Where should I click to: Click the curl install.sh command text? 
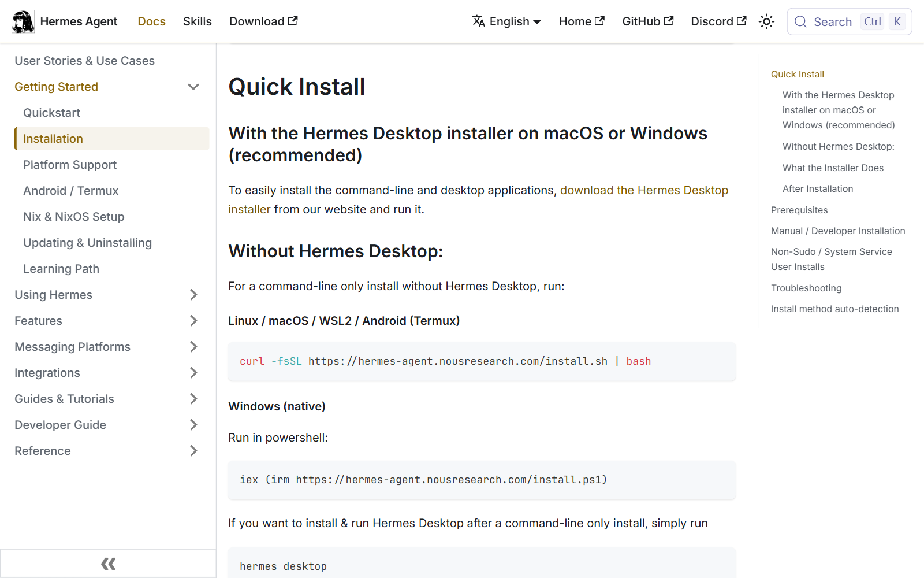445,361
